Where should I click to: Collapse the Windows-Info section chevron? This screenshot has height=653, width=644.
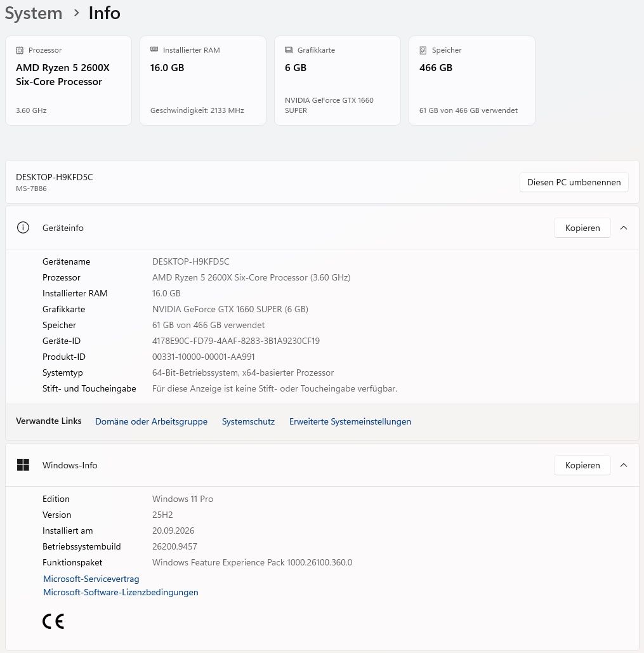click(624, 465)
